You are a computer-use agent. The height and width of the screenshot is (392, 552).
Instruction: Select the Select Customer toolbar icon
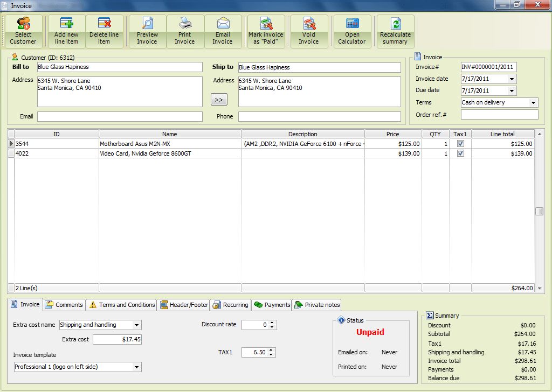click(24, 31)
